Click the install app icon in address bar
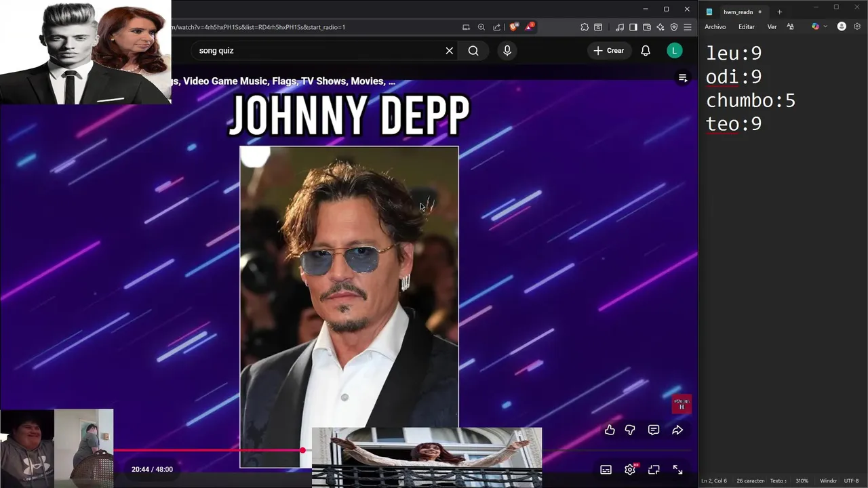This screenshot has height=488, width=868. (466, 27)
